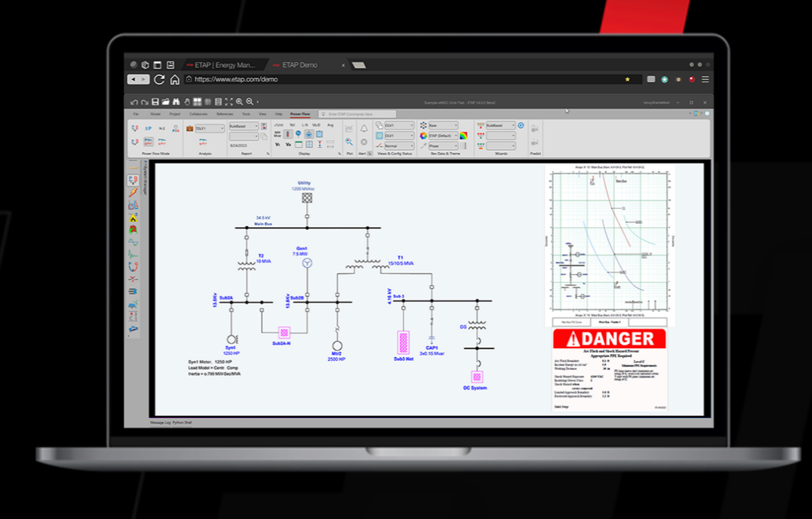Click the blue play wizard icon
The height and width of the screenshot is (519, 812).
tap(520, 126)
